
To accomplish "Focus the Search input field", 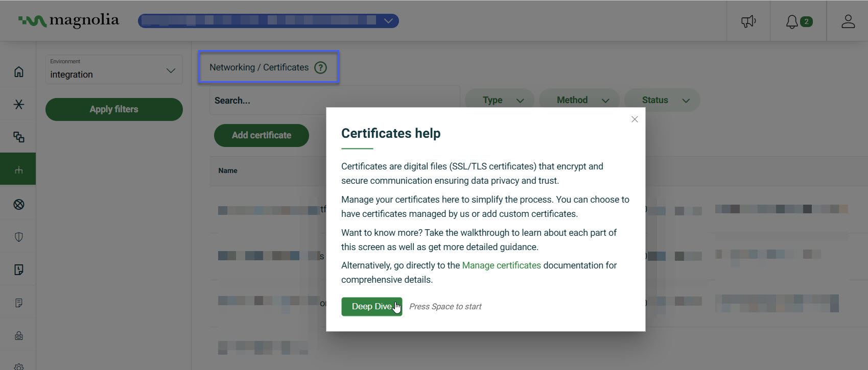I will tap(335, 101).
